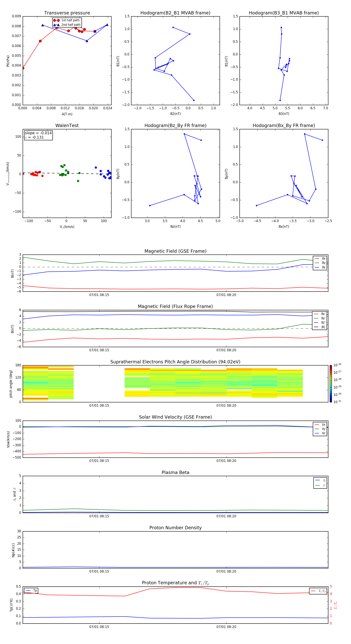Click '07/01 08:15' tick under GSE Magnetic Field
351x644 pixels.
(x=99, y=295)
